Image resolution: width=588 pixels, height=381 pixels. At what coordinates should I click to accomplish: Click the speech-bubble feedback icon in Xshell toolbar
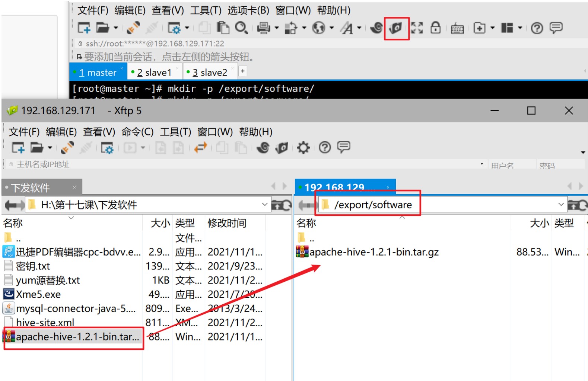(556, 28)
